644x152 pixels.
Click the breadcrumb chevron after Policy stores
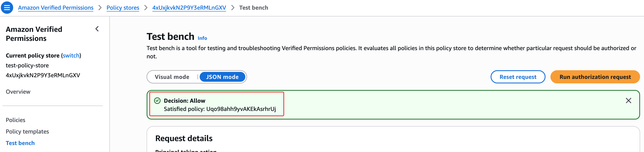pyautogui.click(x=146, y=8)
